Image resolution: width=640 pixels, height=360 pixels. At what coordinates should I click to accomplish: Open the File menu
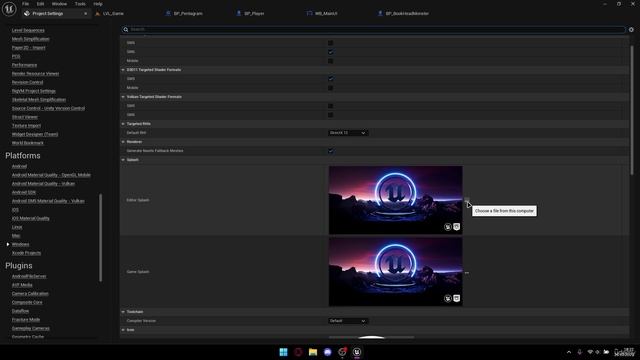25,4
